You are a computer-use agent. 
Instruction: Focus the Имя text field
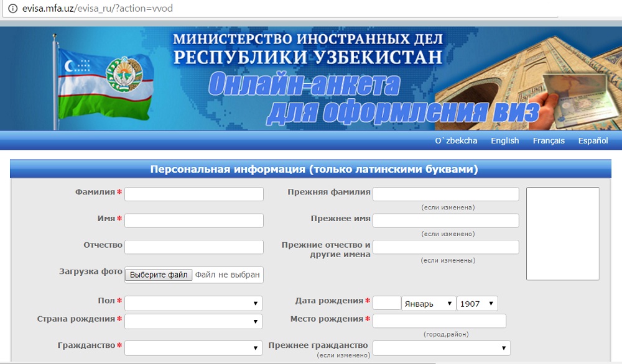coord(194,221)
